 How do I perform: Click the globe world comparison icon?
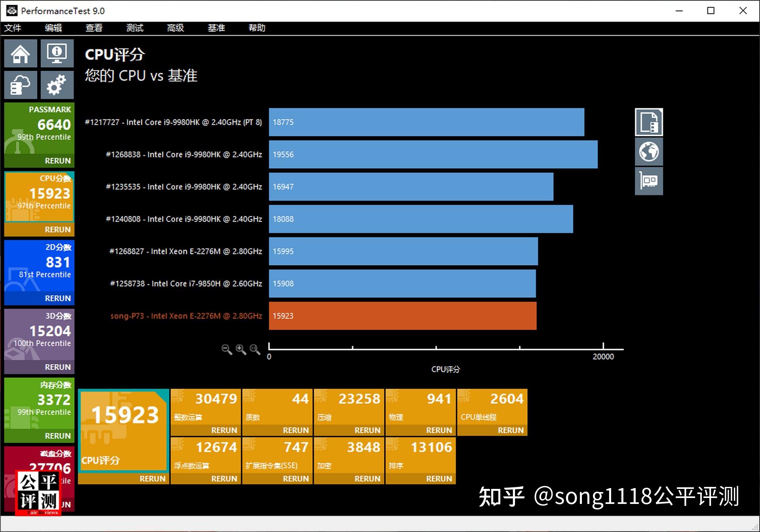tap(649, 151)
